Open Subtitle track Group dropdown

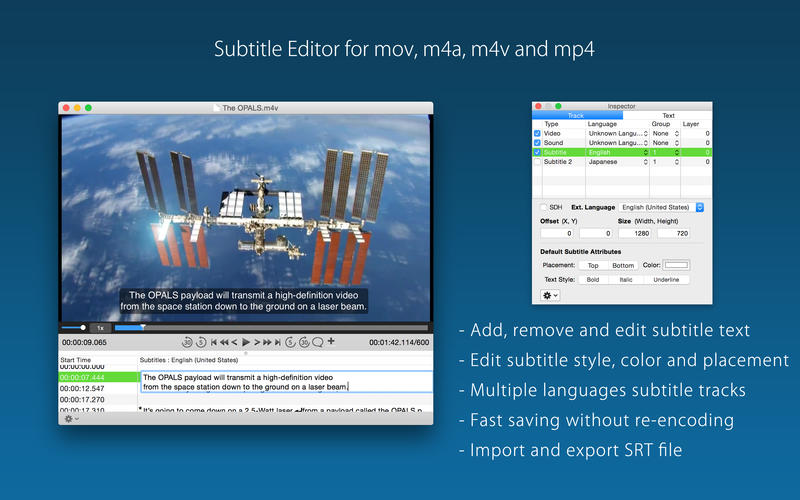pos(665,152)
